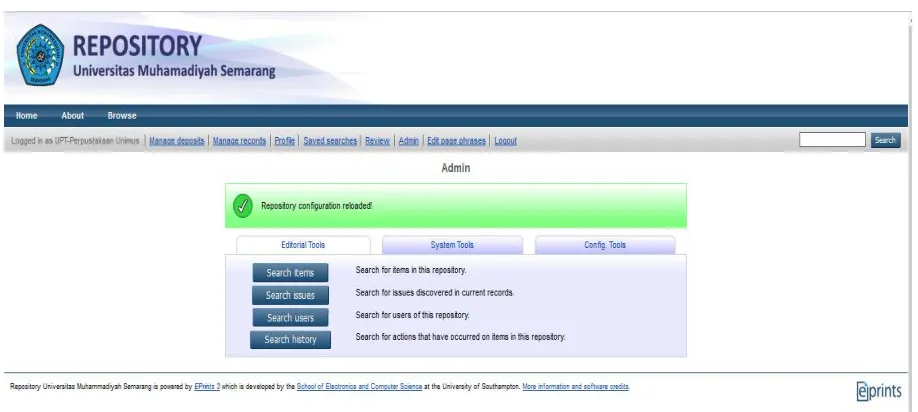
Task: Click the Search history button
Action: coord(290,339)
